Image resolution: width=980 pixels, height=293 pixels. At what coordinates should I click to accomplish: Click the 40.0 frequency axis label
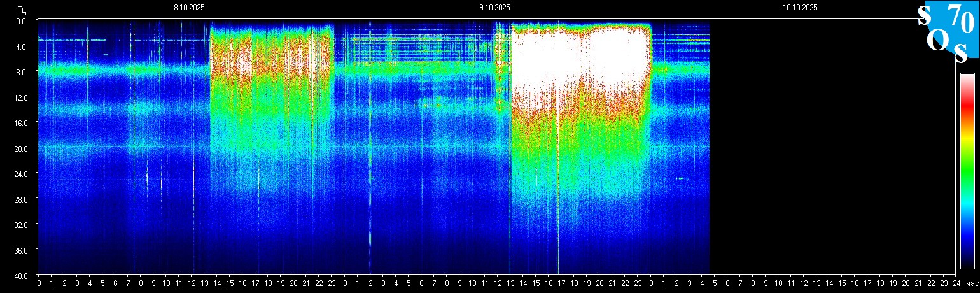tap(21, 276)
